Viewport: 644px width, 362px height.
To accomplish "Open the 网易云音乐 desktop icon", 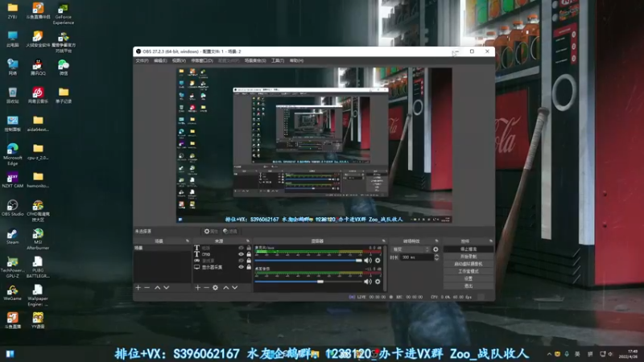I will (x=38, y=95).
